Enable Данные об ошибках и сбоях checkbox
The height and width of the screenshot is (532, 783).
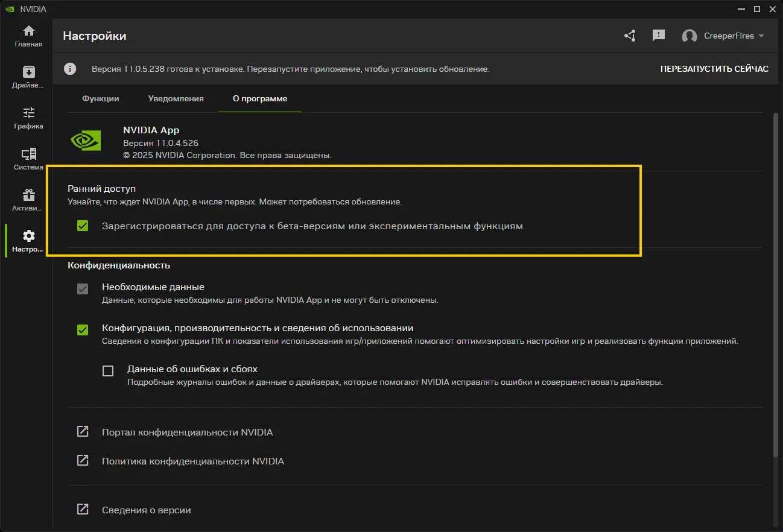point(108,371)
